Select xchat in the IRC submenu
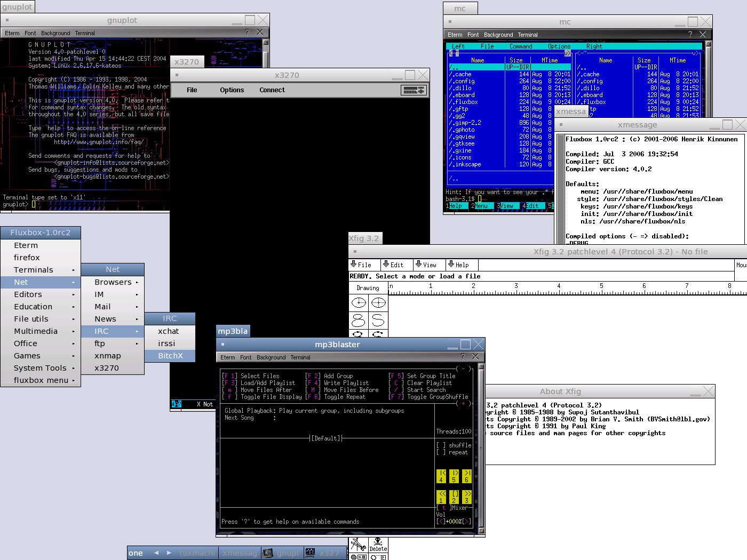This screenshot has width=747, height=560. tap(170, 331)
